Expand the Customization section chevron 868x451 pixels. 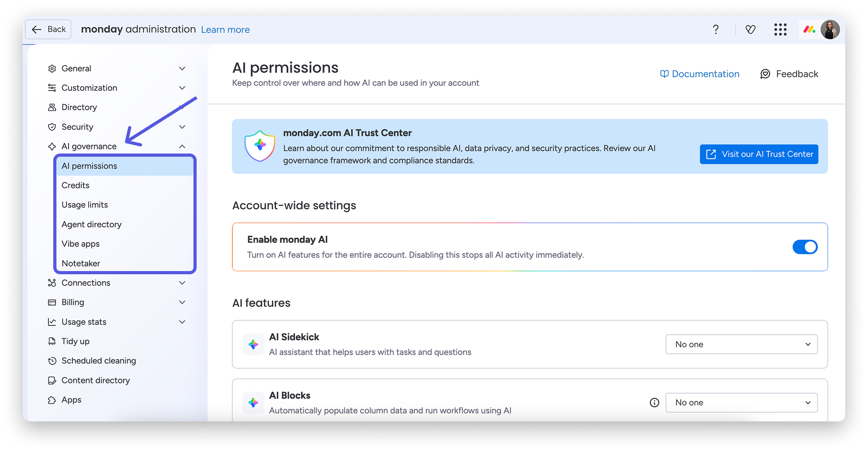182,88
